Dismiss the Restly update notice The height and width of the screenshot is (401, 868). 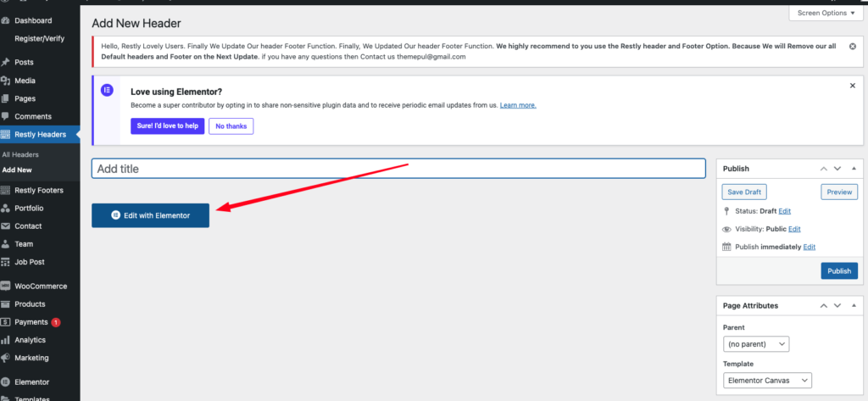tap(852, 46)
